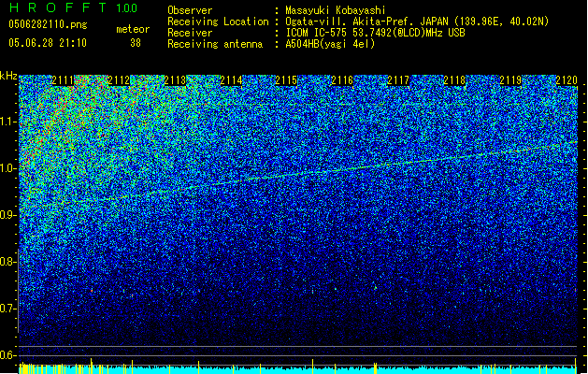Click the observer name Masayuki Kobayashi
The height and width of the screenshot is (374, 588).
tap(336, 10)
